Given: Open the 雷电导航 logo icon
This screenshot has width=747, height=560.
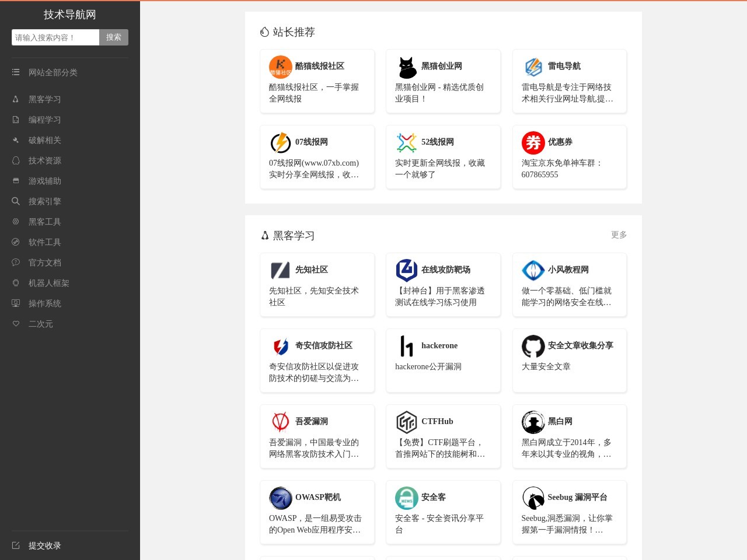Looking at the screenshot, I should [533, 66].
